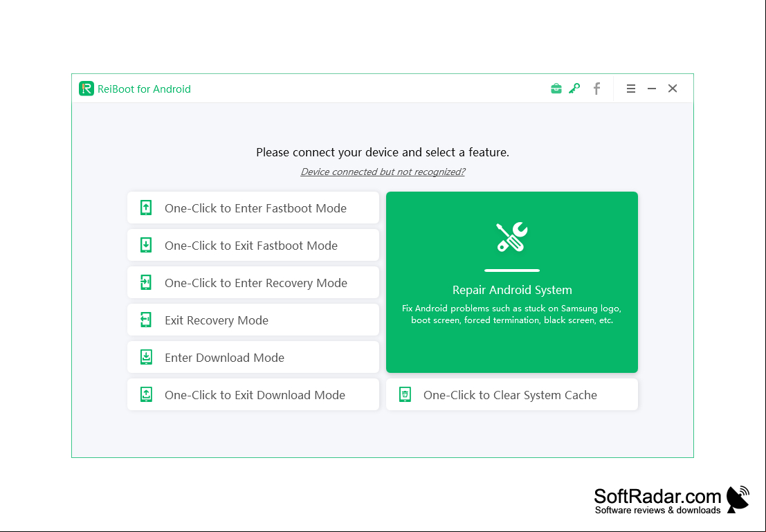This screenshot has width=766, height=532.
Task: Select One-Click to Exit Fastboot Mode
Action: (x=253, y=245)
